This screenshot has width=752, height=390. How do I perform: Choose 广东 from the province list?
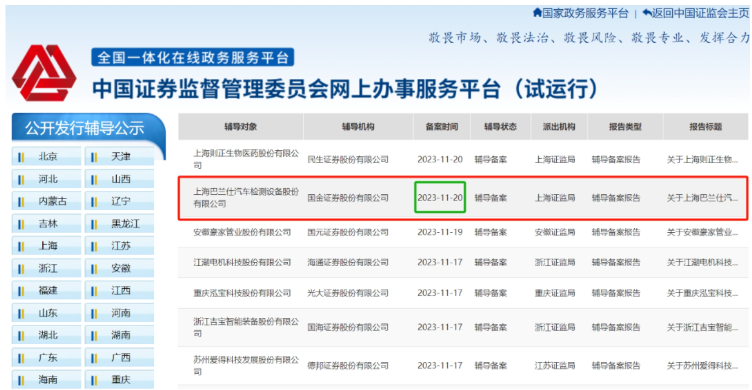point(47,357)
